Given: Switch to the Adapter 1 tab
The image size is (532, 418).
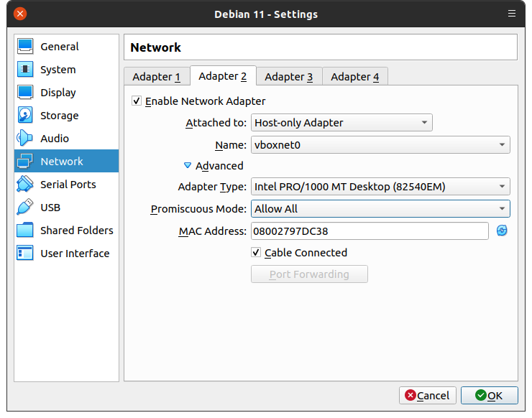Looking at the screenshot, I should tap(156, 77).
